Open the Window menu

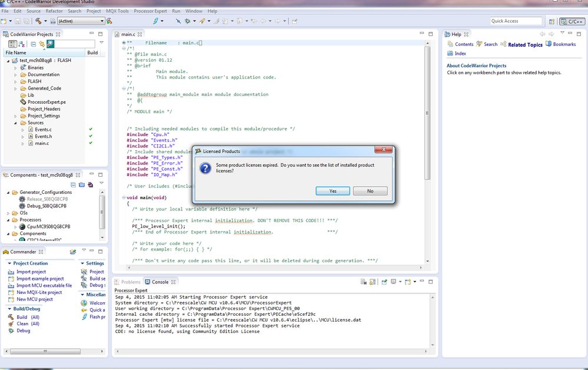[x=194, y=11]
